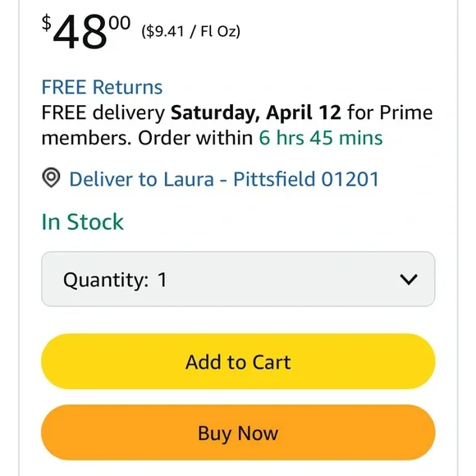Open the Quantity dropdown
The height and width of the screenshot is (476, 476).
point(238,279)
